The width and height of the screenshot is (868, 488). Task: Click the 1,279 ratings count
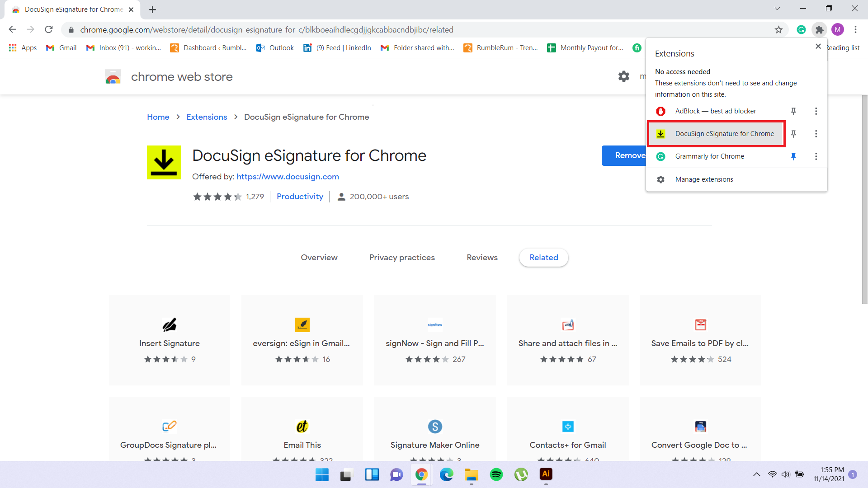(255, 197)
